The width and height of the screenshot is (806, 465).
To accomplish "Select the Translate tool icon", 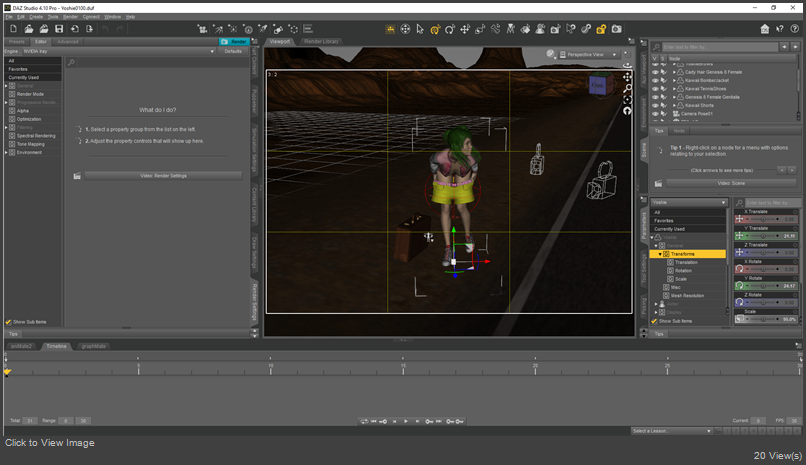I will point(465,29).
